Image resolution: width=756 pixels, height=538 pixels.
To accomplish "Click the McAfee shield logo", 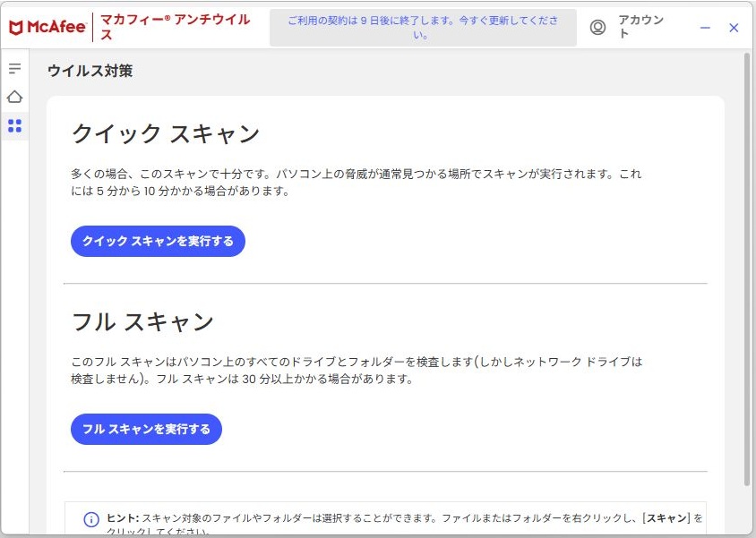I will (16, 28).
